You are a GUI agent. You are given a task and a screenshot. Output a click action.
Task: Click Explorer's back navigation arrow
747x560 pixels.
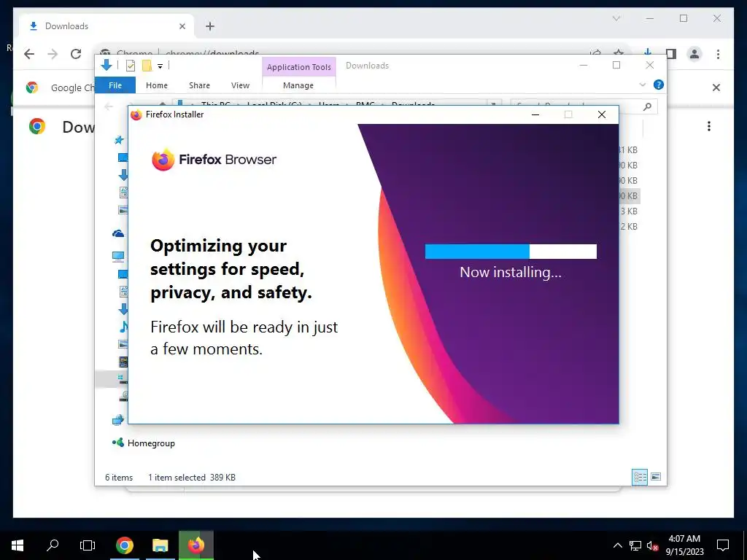click(x=109, y=106)
